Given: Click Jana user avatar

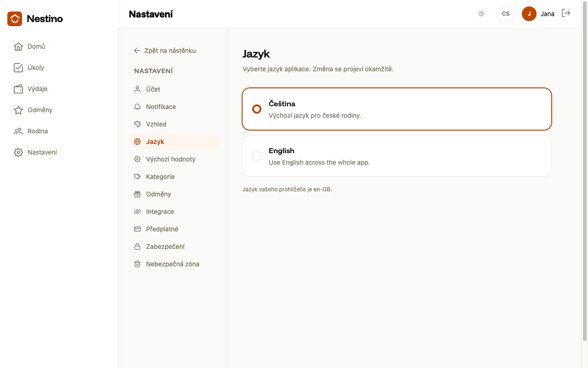Looking at the screenshot, I should (x=529, y=14).
